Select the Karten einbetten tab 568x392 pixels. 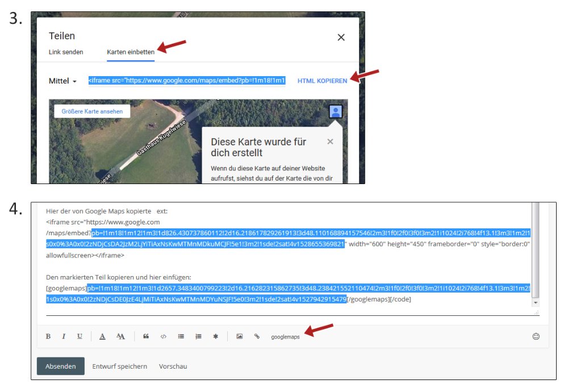(131, 52)
